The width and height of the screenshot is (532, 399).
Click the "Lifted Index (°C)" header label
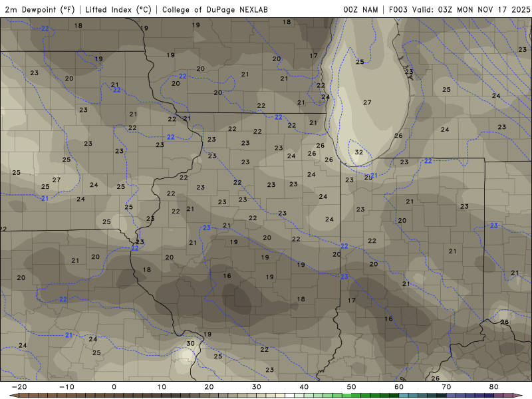coord(118,9)
